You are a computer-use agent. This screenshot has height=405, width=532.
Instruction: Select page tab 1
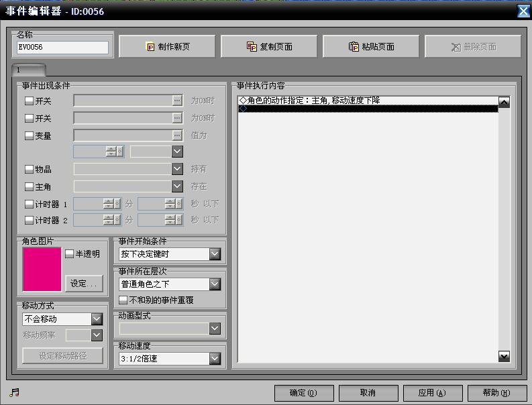pos(28,70)
